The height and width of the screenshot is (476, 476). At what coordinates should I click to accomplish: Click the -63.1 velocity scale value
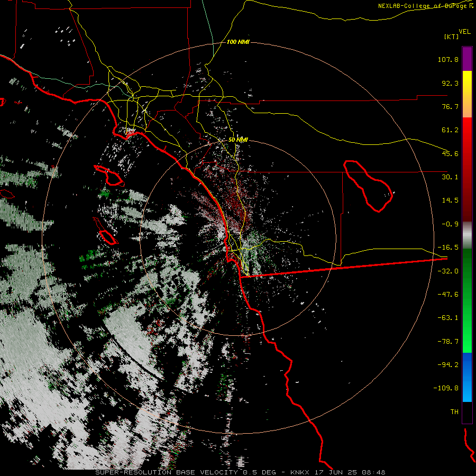click(448, 318)
